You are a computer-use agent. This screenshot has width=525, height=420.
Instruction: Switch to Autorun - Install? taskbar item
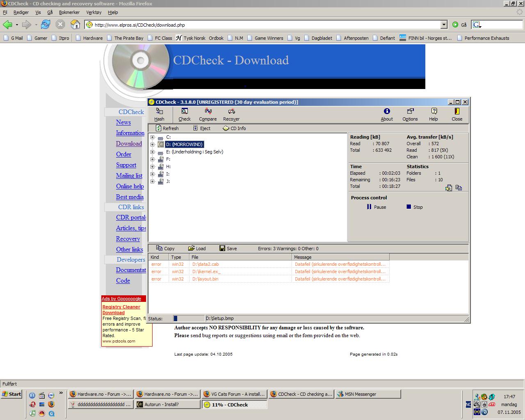[167, 404]
